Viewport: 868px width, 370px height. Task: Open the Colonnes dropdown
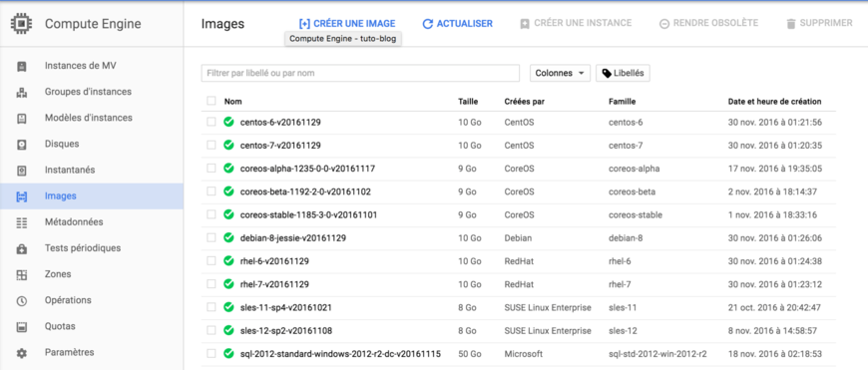click(561, 73)
